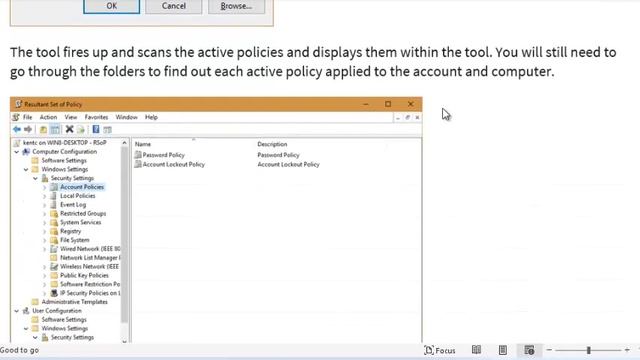Click the Wired Network policy icon
Viewport: 640px width, 360px height.
coord(54,249)
